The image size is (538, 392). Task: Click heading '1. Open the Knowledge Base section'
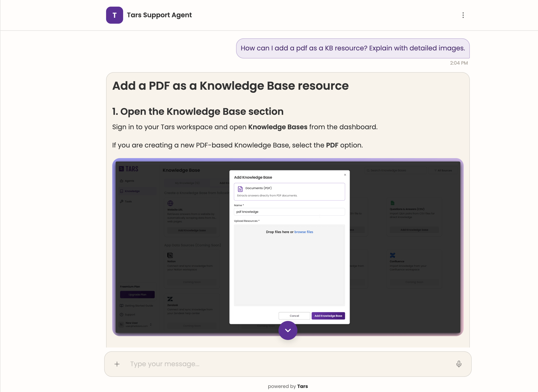(x=198, y=111)
